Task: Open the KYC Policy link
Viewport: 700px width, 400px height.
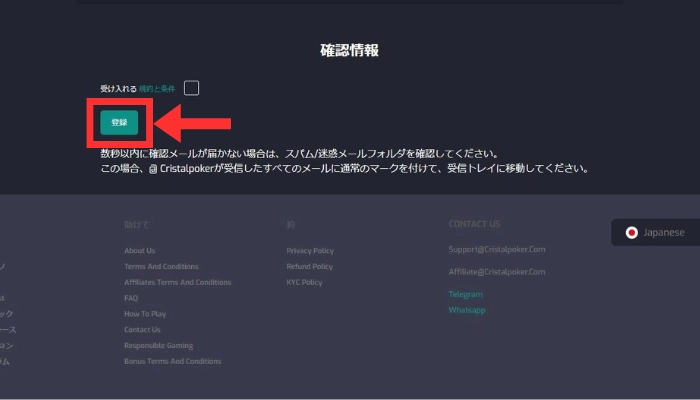Action: pos(304,282)
